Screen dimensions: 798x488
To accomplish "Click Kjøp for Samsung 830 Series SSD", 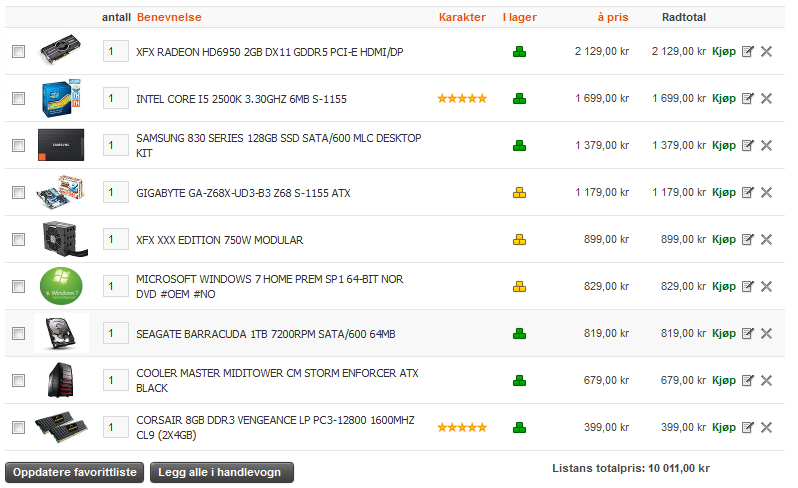I will 724,146.
